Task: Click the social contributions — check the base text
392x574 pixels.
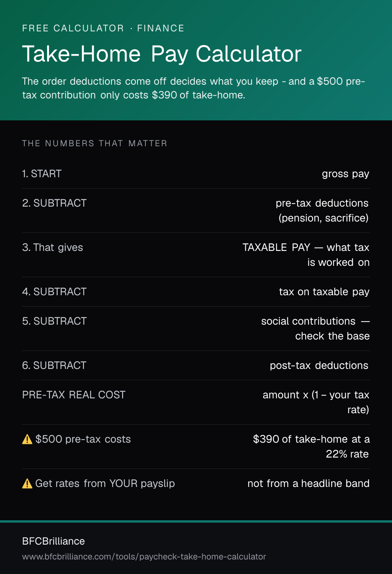Action: point(316,329)
